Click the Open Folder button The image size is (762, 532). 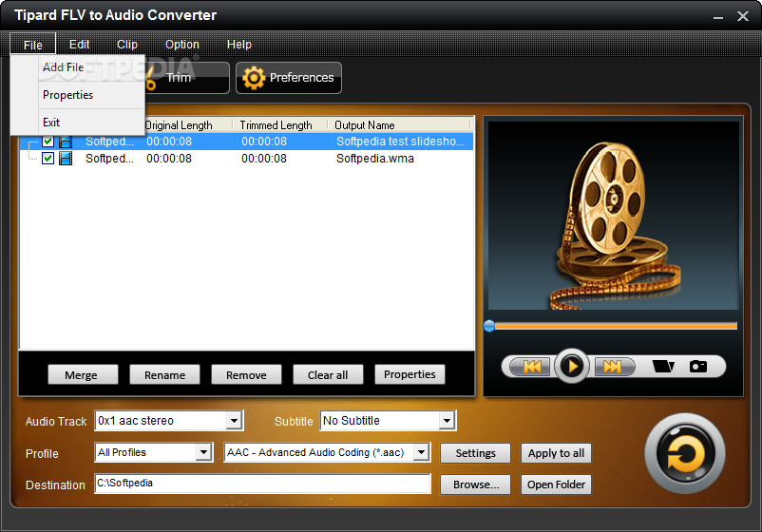click(x=556, y=484)
